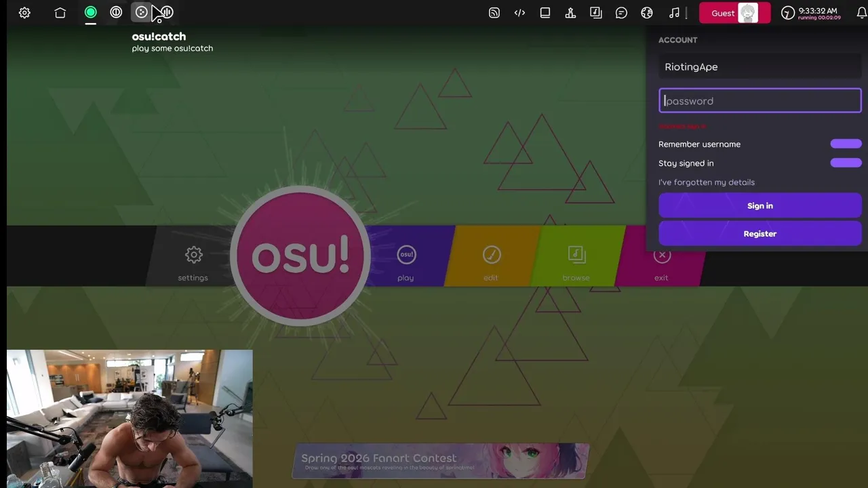
Task: Select play in the main menu
Action: click(406, 263)
